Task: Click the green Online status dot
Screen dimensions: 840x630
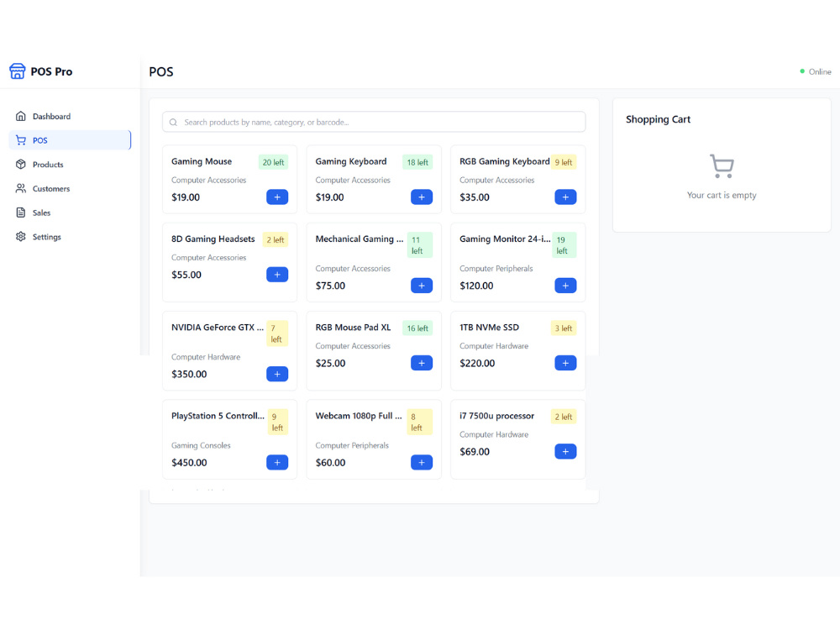Action: click(x=802, y=71)
